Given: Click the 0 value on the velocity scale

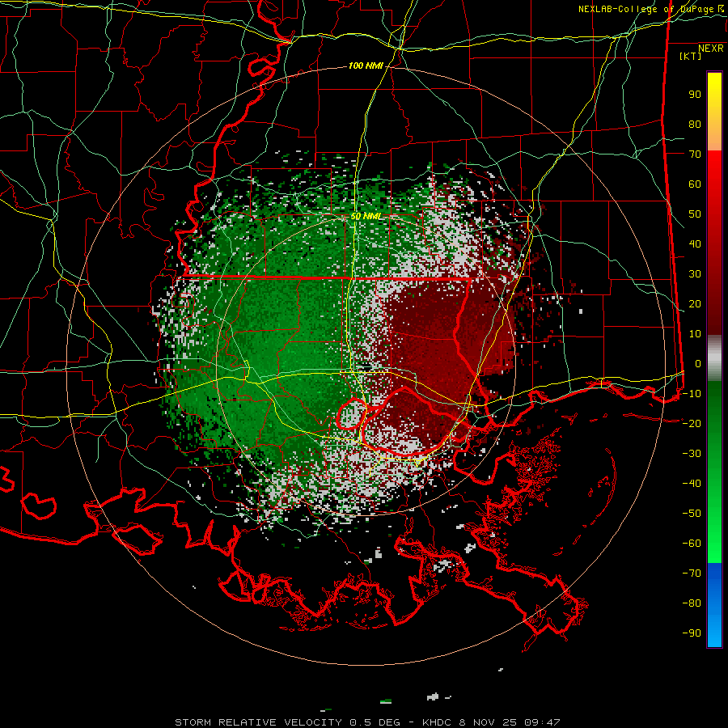Looking at the screenshot, I should click(698, 364).
